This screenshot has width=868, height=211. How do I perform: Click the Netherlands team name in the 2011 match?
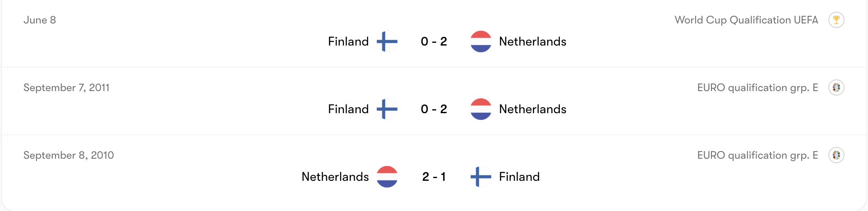pyautogui.click(x=532, y=109)
